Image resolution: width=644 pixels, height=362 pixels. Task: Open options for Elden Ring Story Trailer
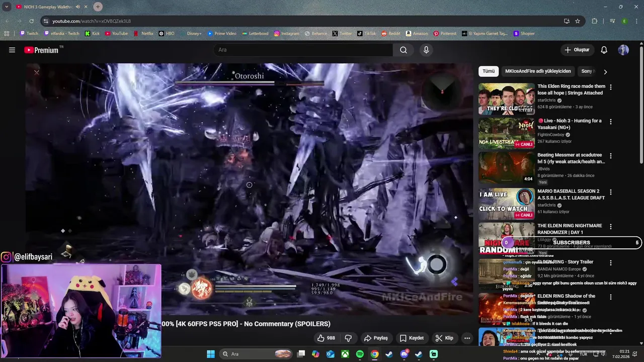point(611,262)
